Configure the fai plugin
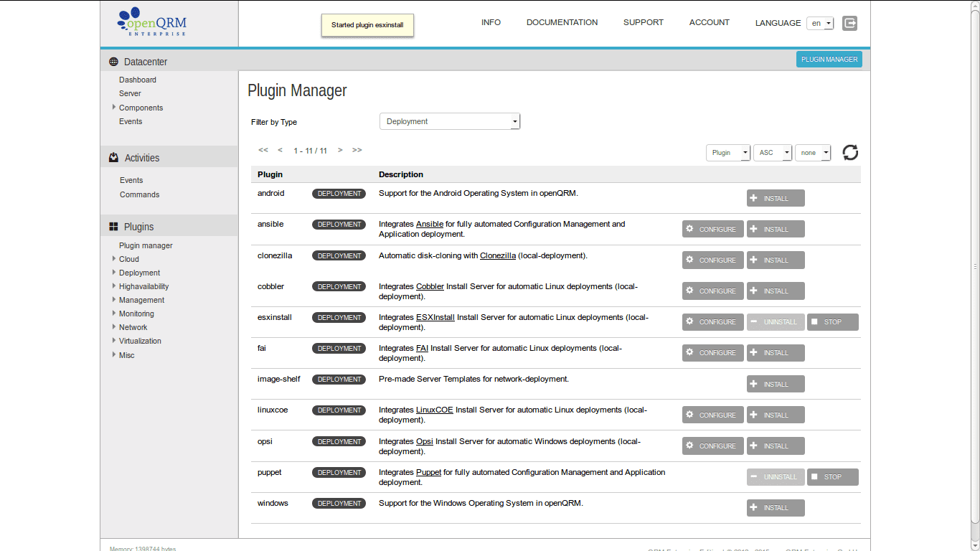The height and width of the screenshot is (551, 980). coord(712,352)
